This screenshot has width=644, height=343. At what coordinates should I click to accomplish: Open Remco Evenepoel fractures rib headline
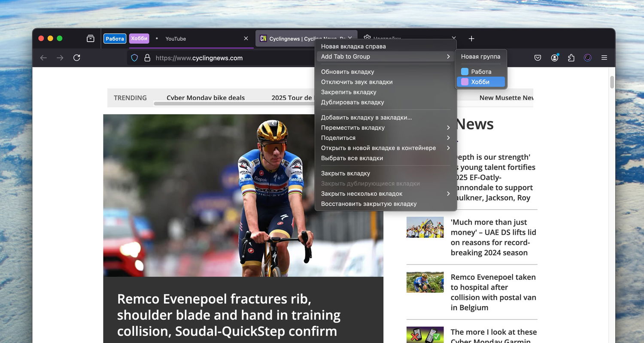pos(228,315)
